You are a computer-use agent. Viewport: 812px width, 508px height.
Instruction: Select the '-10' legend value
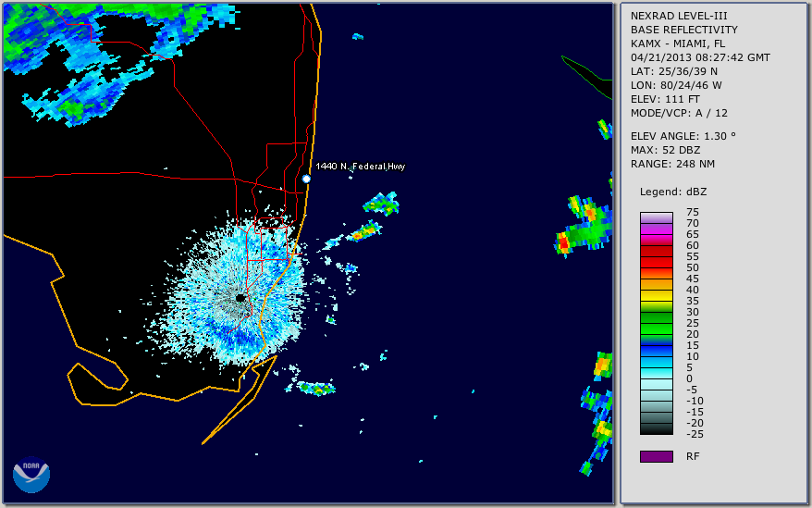(x=695, y=402)
